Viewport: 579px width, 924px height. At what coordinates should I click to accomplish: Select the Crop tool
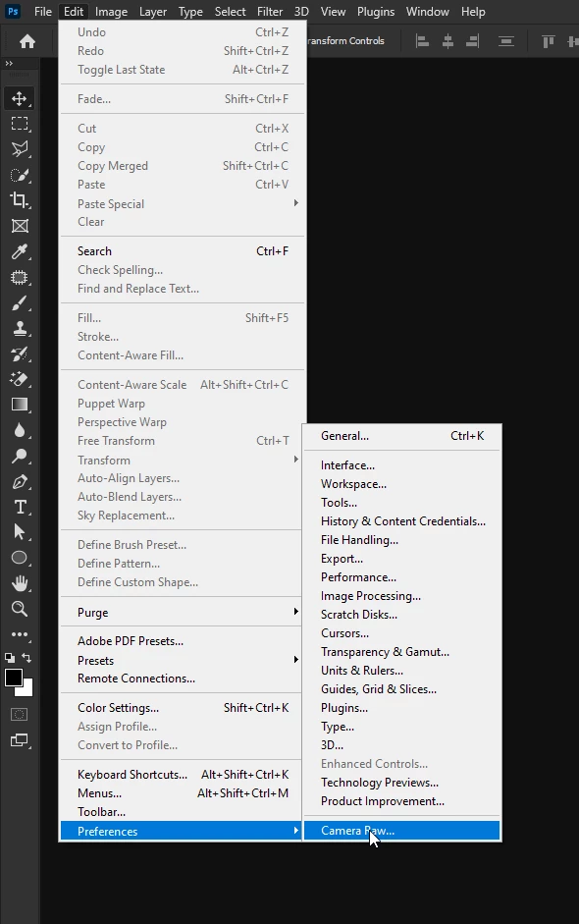(x=20, y=200)
